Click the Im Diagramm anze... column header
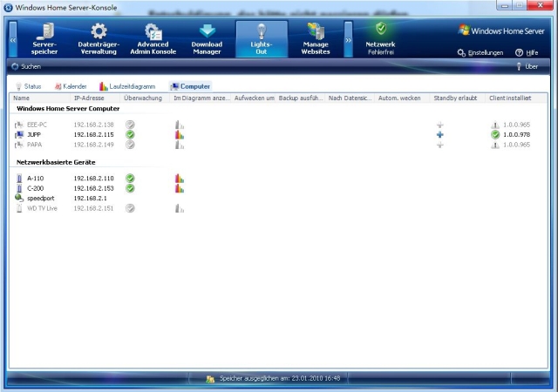 (x=201, y=98)
